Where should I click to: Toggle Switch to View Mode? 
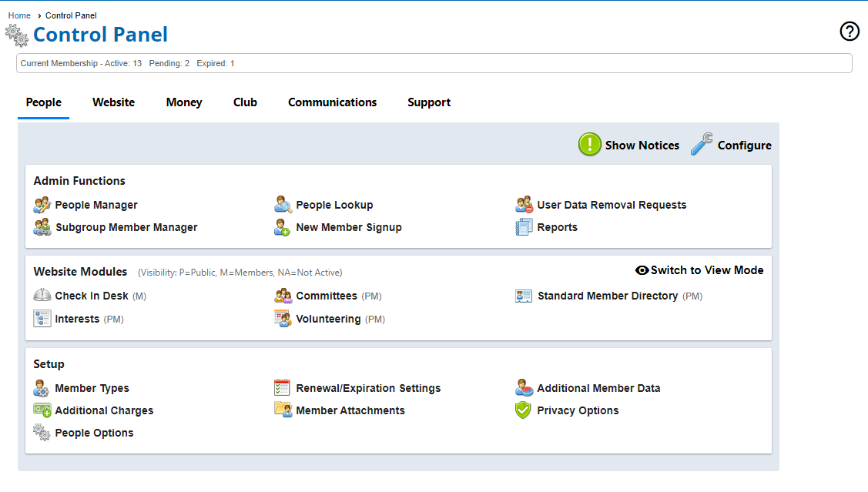[x=699, y=270]
